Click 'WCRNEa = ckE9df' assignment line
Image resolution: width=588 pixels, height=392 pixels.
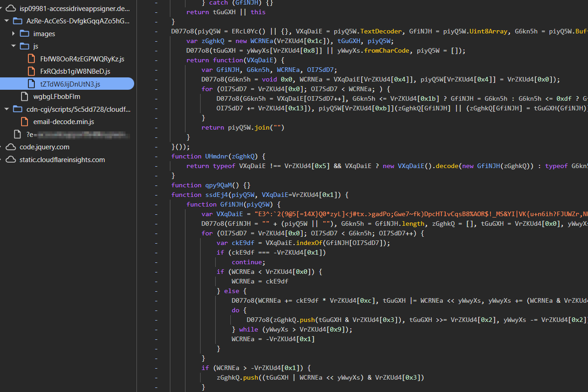point(260,281)
